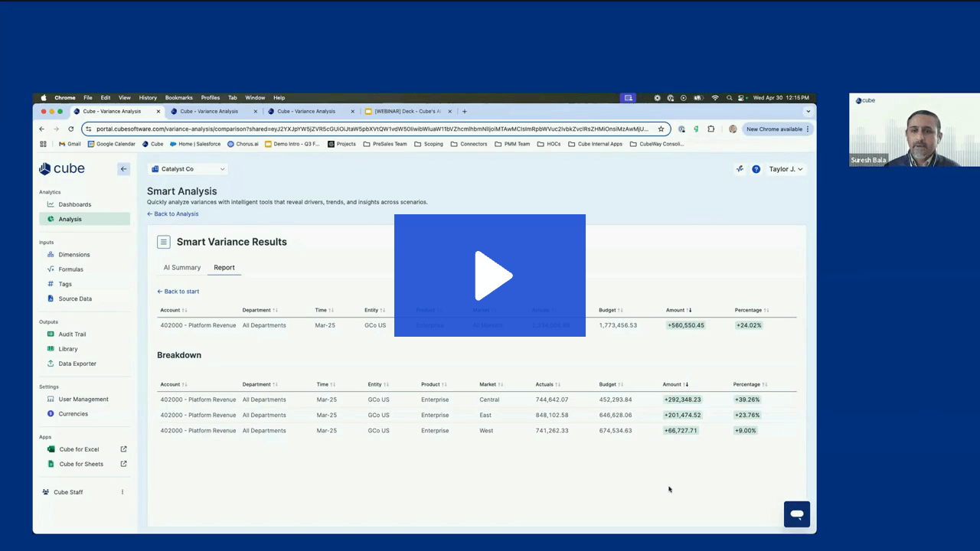Open the Bookmarks menu in menu bar
Viewport: 980px width, 551px height.
[178, 98]
